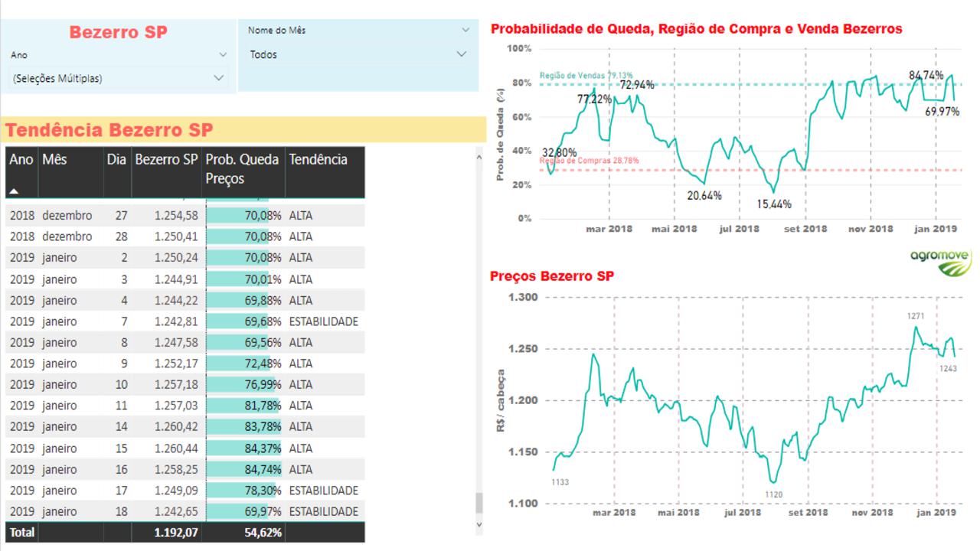
Task: Sort by the Bezerro SP column header
Action: (x=166, y=159)
